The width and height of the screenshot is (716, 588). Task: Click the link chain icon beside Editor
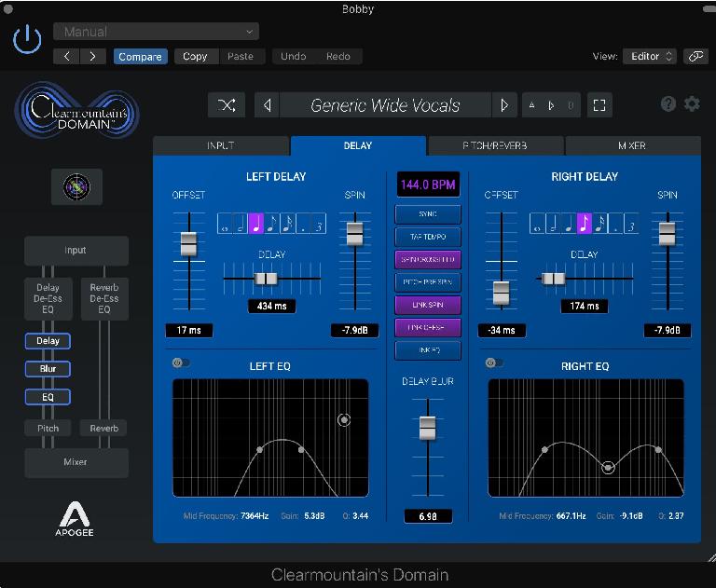pyautogui.click(x=695, y=56)
